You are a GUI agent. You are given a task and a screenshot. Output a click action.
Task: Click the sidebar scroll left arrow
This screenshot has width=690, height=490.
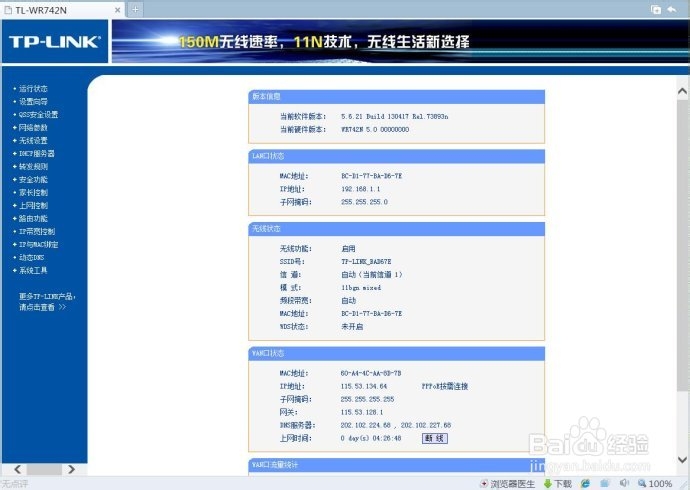tap(17, 469)
